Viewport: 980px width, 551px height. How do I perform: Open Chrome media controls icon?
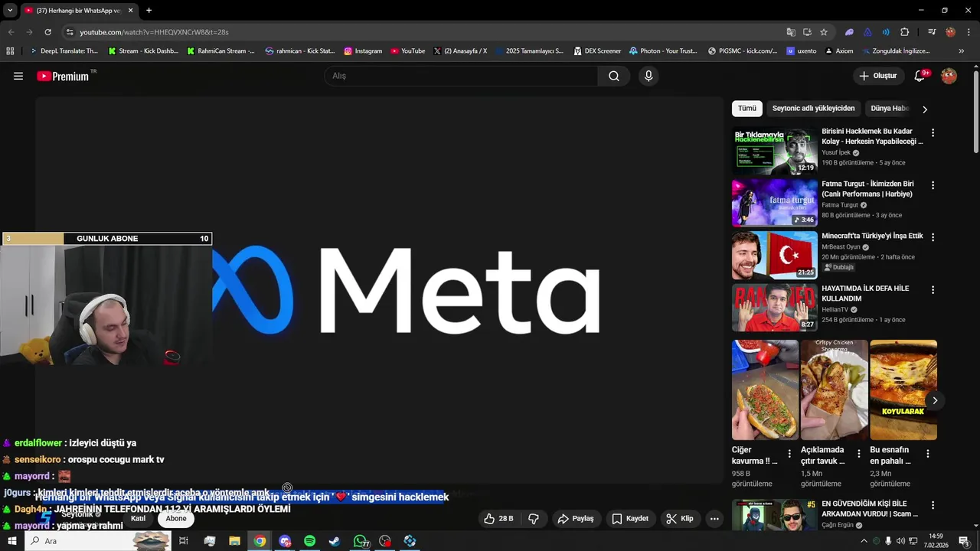pyautogui.click(x=932, y=32)
